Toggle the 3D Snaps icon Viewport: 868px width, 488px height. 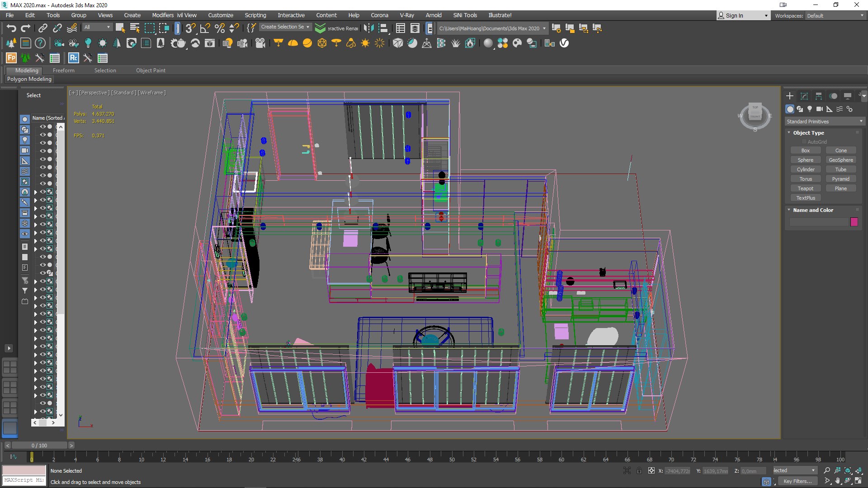(x=190, y=28)
